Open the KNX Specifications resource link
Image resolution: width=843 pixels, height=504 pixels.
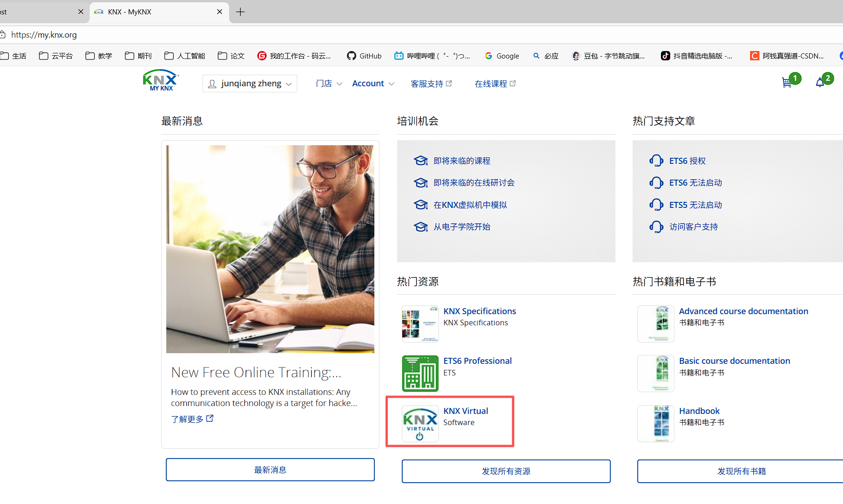pos(479,311)
